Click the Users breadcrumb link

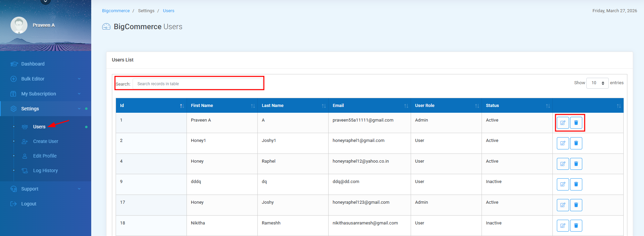(x=169, y=11)
